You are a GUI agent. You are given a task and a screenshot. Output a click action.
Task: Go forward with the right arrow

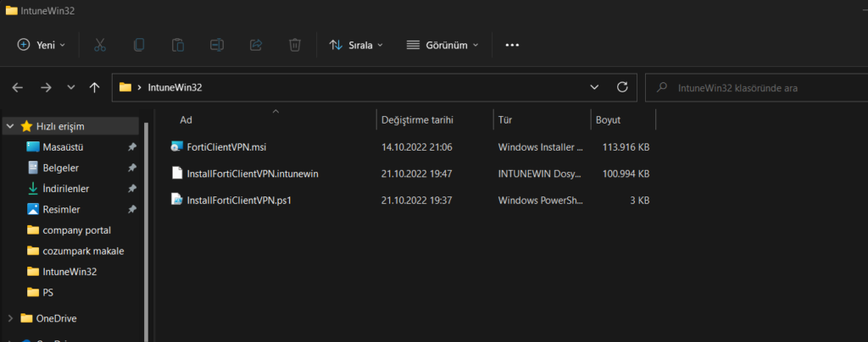point(46,87)
